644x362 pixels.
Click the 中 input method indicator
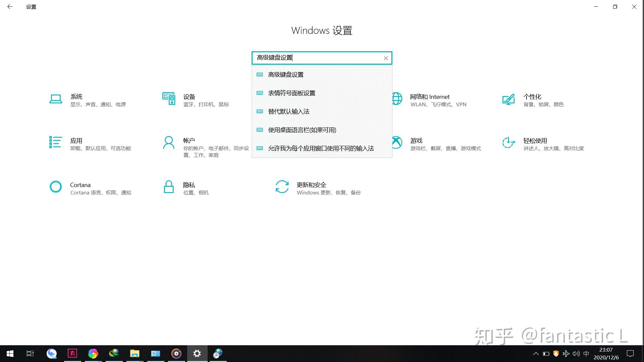[x=586, y=354]
